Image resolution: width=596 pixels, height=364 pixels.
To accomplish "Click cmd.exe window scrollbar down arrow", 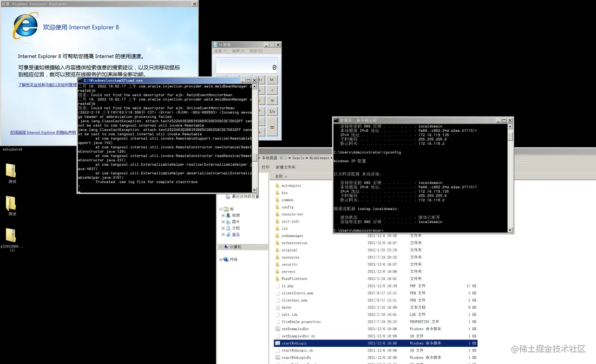I will [x=255, y=190].
